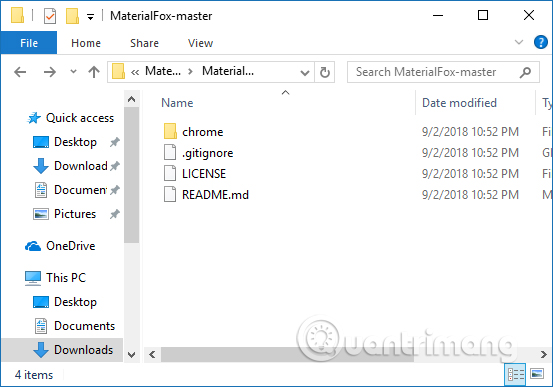Open the address bar history dropdown

[x=305, y=73]
